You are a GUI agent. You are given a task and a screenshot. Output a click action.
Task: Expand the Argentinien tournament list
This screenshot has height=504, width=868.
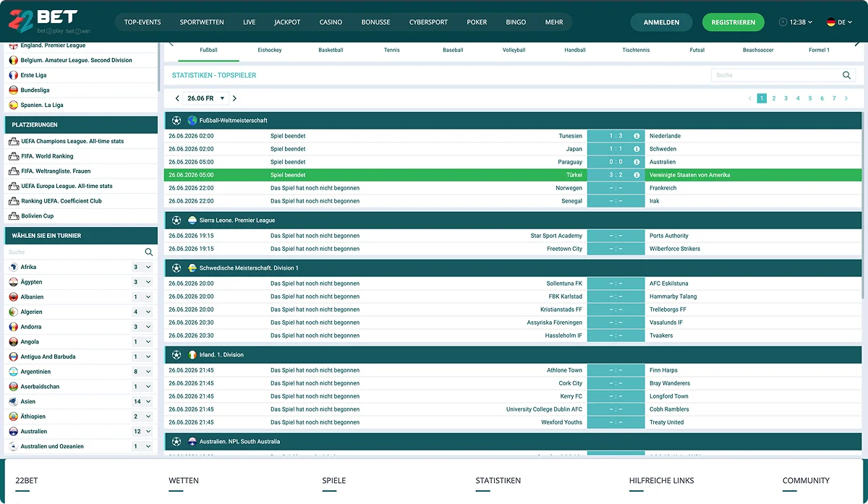(148, 372)
